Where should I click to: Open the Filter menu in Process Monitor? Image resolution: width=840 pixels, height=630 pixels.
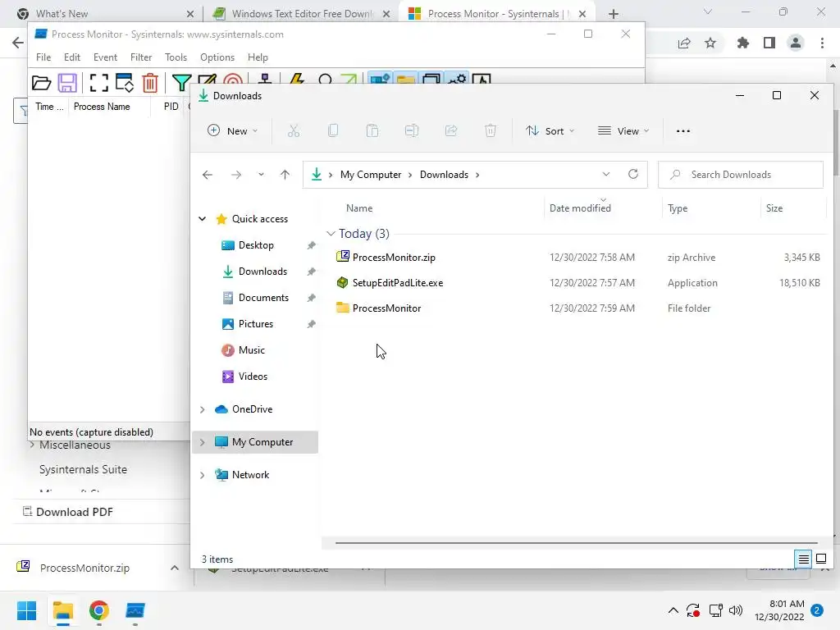point(141,57)
